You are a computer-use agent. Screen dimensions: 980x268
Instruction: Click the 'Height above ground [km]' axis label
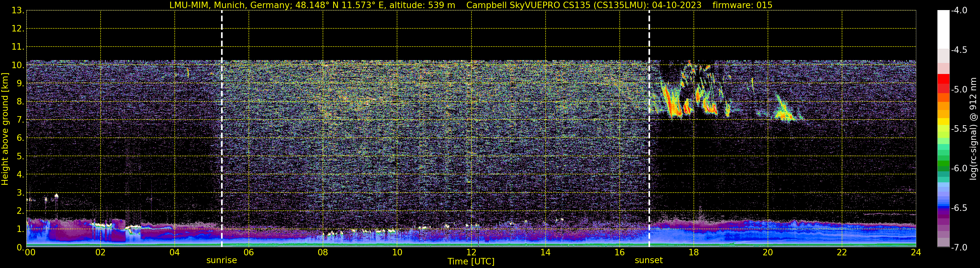tap(5, 129)
